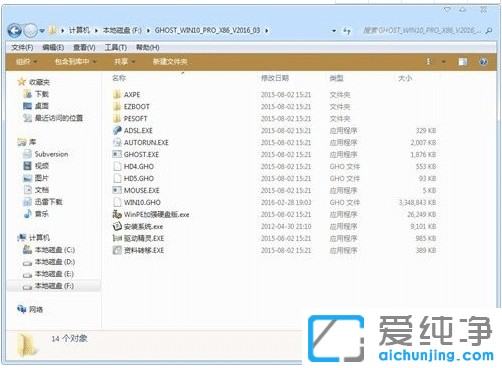
Task: Click the folder icon in address bar
Action: coord(53,30)
